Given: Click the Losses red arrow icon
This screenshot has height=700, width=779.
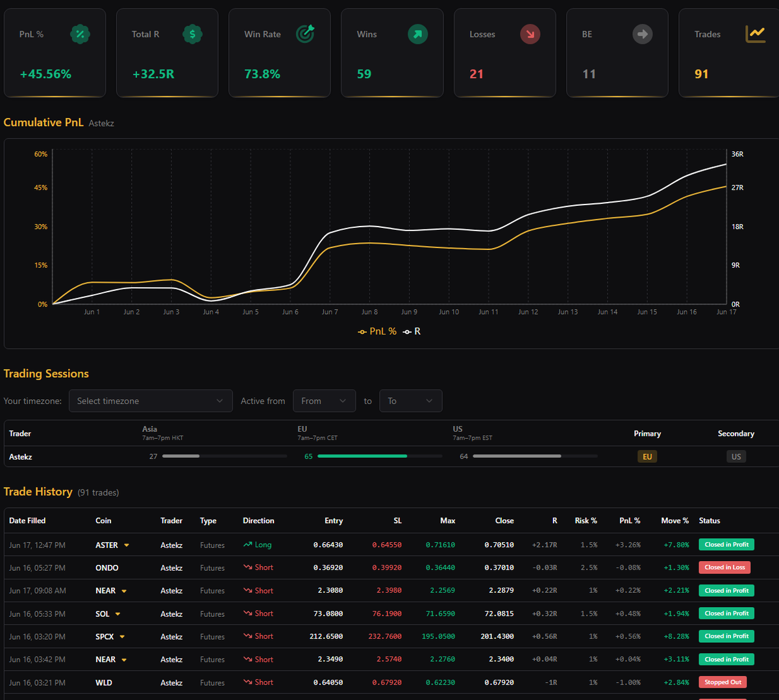Looking at the screenshot, I should (530, 34).
